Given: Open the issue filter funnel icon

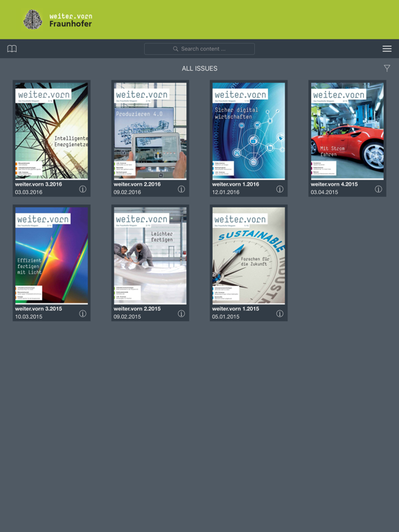Looking at the screenshot, I should tap(387, 69).
